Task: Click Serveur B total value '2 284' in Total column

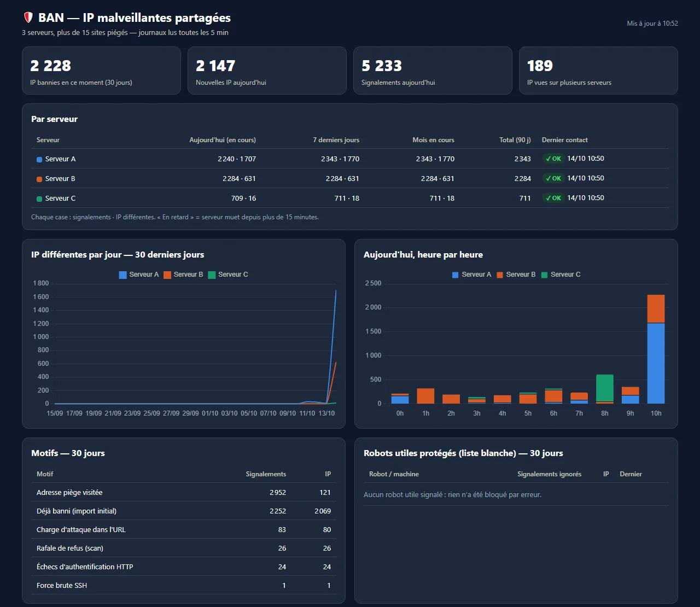Action: click(523, 179)
